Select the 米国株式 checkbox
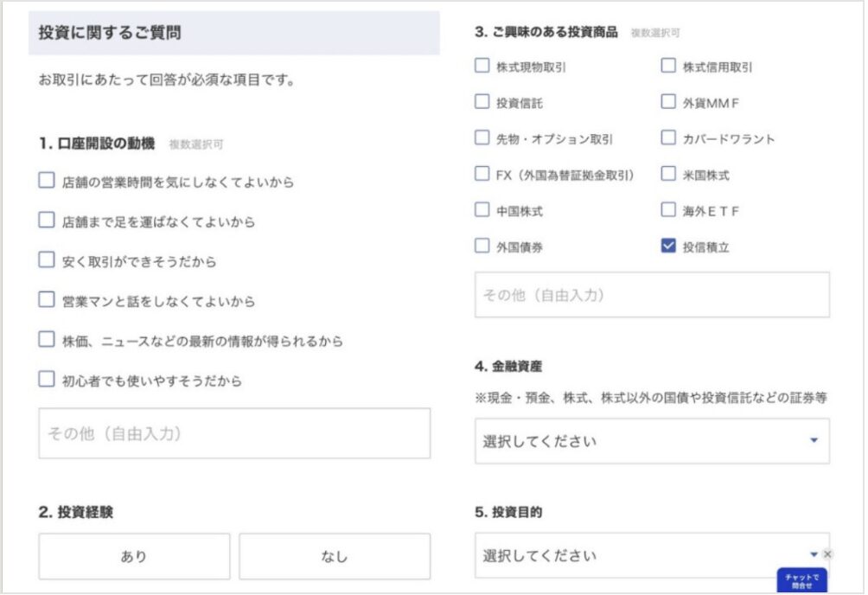Screen dimensions: 868x595 667,174
